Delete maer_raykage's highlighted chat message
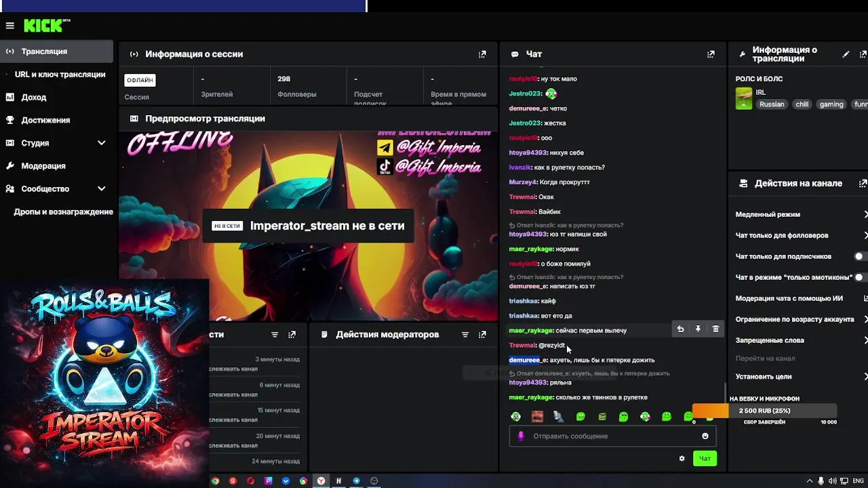The image size is (868, 488). [715, 329]
